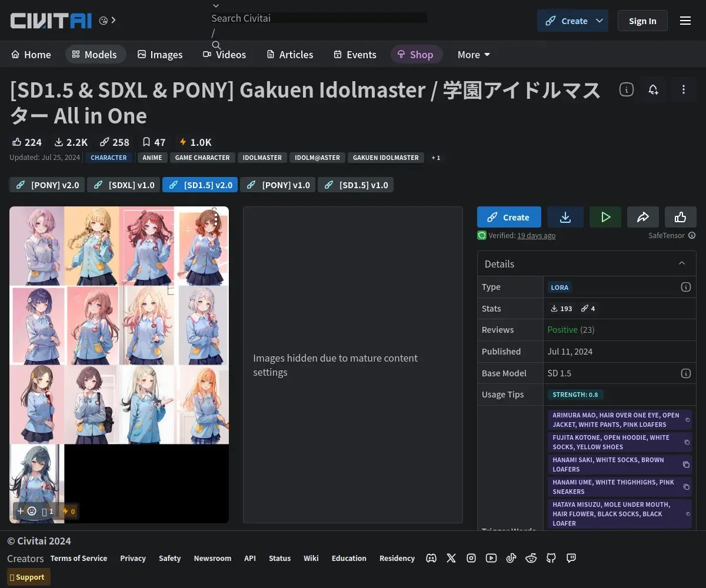Click the Search Civitai input field
This screenshot has height=588, width=706.
(x=319, y=18)
